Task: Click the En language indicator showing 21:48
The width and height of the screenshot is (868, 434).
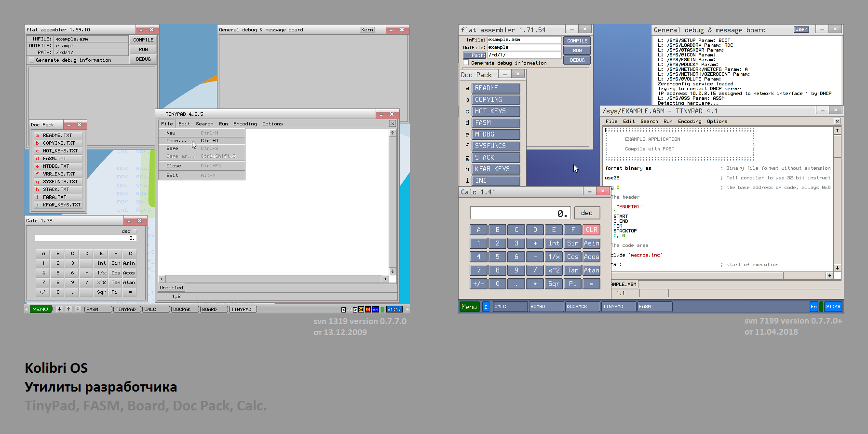Action: click(814, 307)
